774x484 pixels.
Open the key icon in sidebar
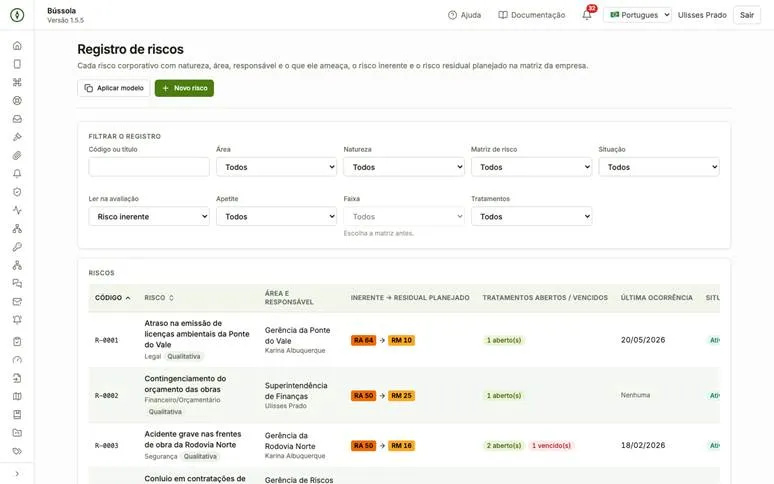click(x=17, y=247)
